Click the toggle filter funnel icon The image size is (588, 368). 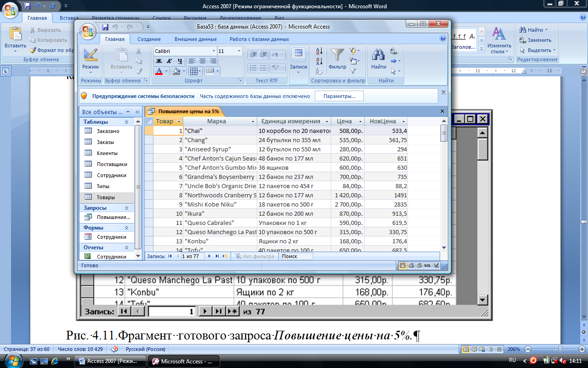pos(353,71)
